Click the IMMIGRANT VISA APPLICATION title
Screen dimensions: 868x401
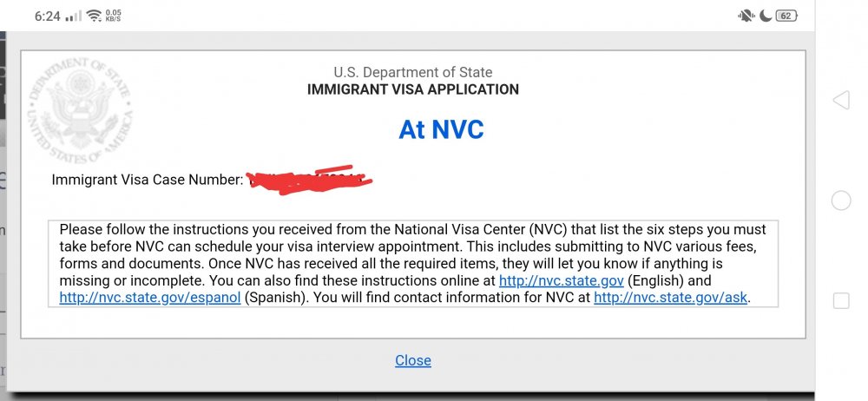click(x=413, y=89)
